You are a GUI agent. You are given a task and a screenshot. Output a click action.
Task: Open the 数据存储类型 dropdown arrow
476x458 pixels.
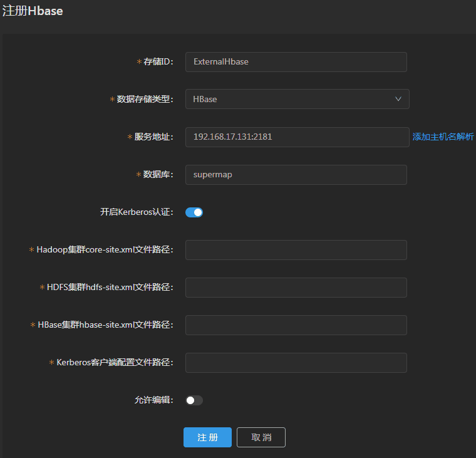pyautogui.click(x=398, y=99)
